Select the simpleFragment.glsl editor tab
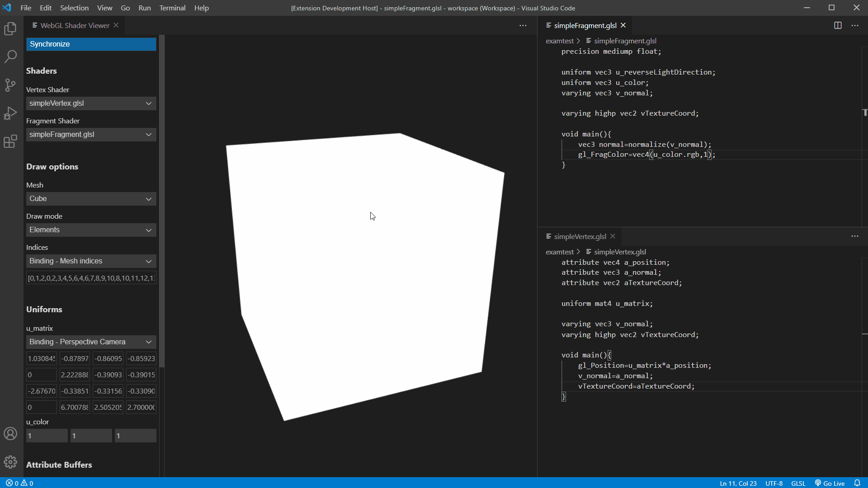Screen dimensions: 868x488 click(585, 25)
